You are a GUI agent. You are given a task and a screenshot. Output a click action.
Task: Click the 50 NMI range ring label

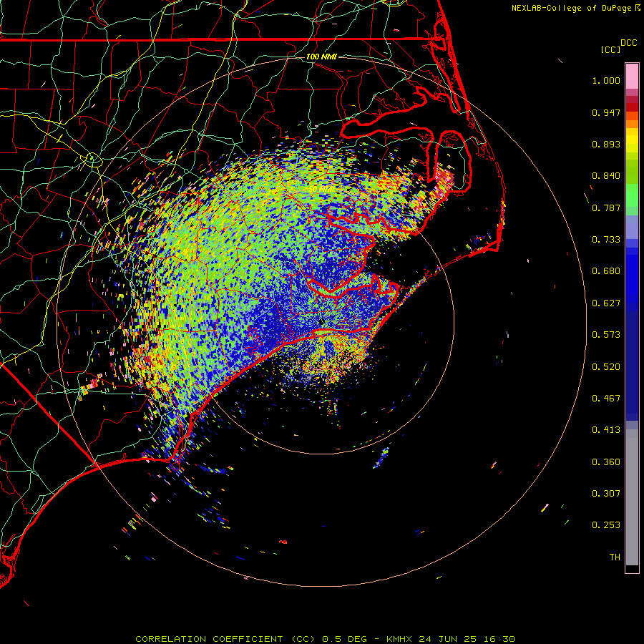321,190
